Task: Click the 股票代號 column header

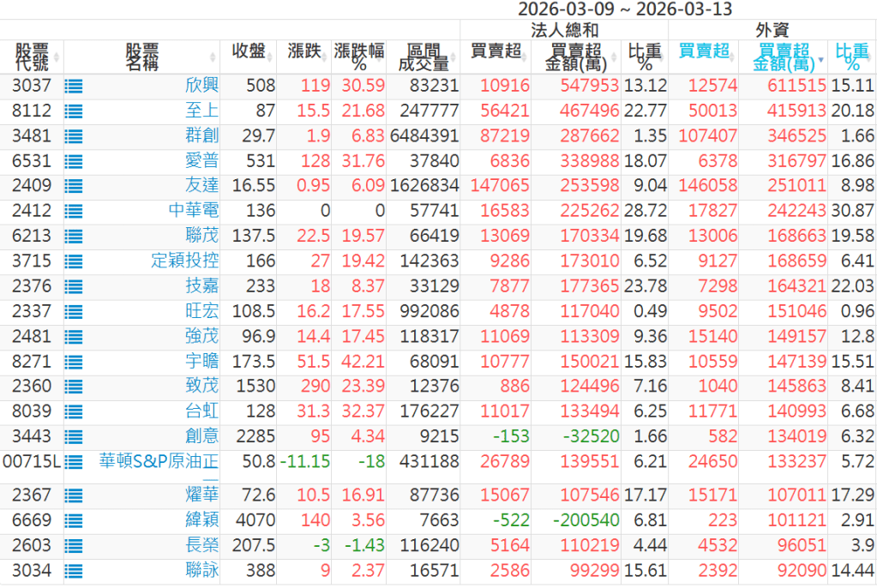Action: point(32,57)
